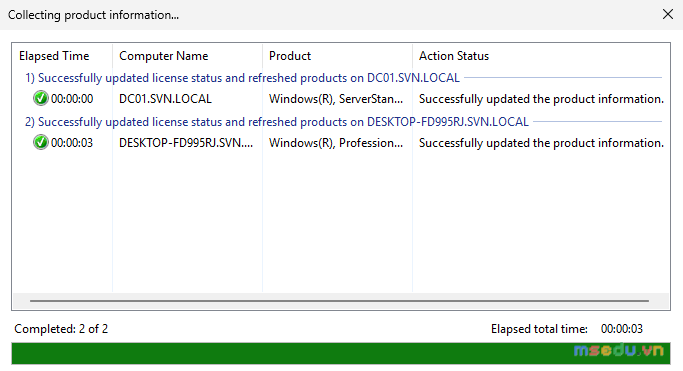Close the Collecting product information dialog
Screen dimensions: 683x371
667,14
